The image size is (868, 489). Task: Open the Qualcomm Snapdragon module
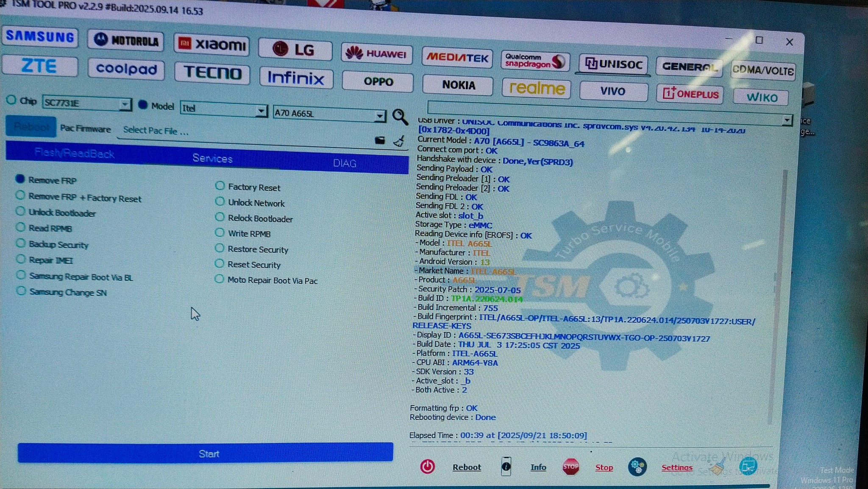pyautogui.click(x=535, y=61)
